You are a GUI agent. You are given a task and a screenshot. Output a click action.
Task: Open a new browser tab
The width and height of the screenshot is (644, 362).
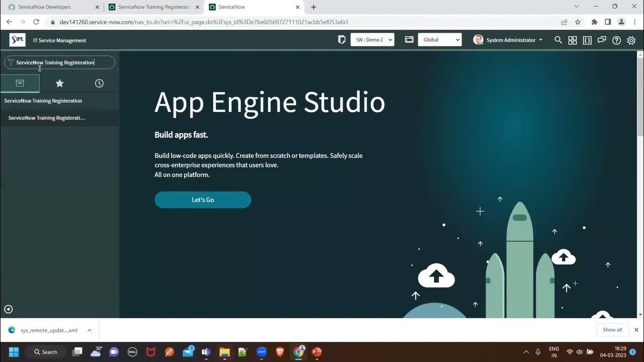313,7
